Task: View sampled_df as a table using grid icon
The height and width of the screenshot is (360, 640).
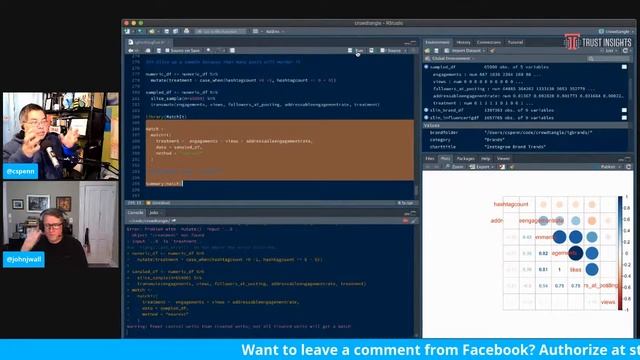Action: (x=624, y=67)
